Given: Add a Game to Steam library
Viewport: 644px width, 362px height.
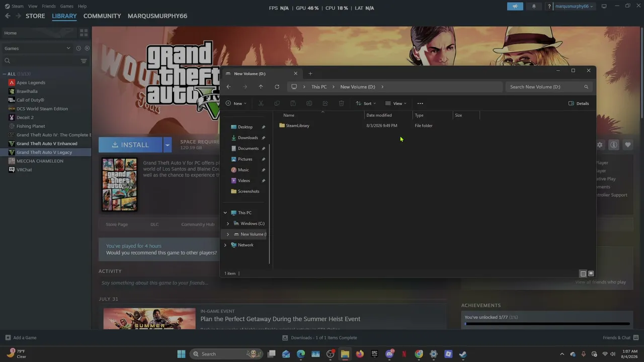Looking at the screenshot, I should tap(21, 338).
